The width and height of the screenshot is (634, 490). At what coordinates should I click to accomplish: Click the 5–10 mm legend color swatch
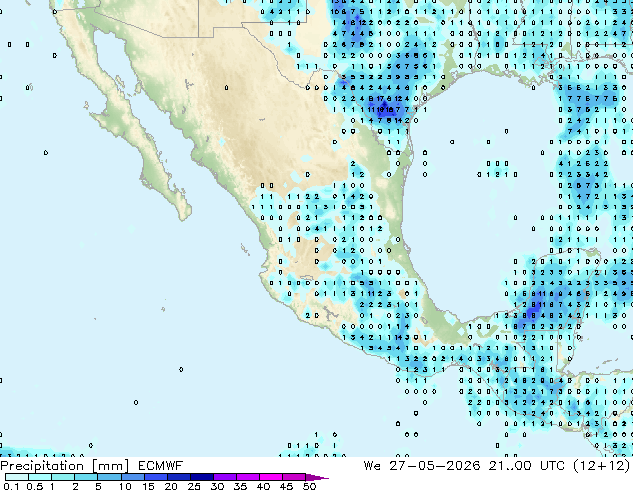point(109,477)
